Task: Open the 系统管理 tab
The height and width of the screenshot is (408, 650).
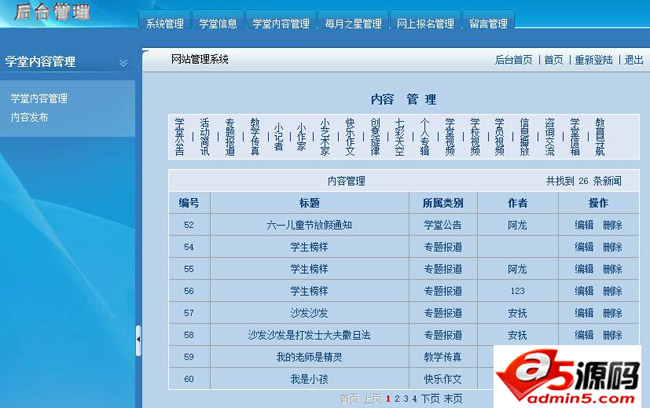Action: coord(165,24)
